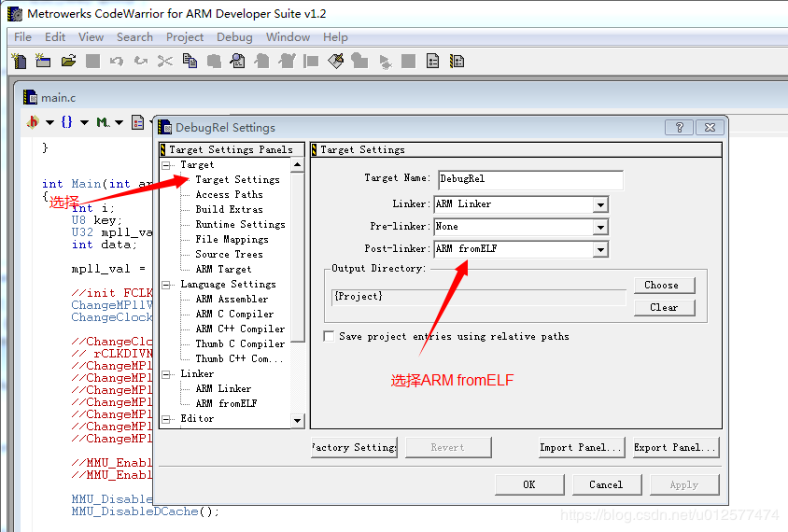Image resolution: width=788 pixels, height=532 pixels.
Task: Click the Find magnifier toolbar icon
Action: coord(238,62)
